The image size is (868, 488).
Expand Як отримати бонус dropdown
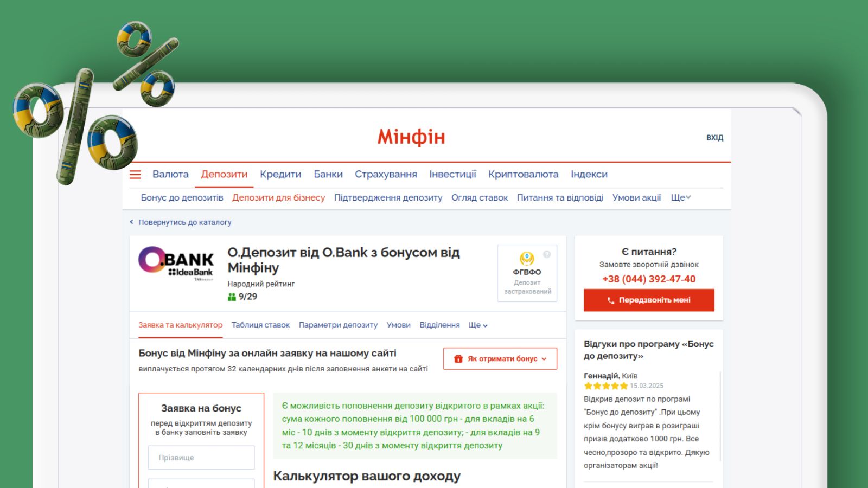click(500, 358)
